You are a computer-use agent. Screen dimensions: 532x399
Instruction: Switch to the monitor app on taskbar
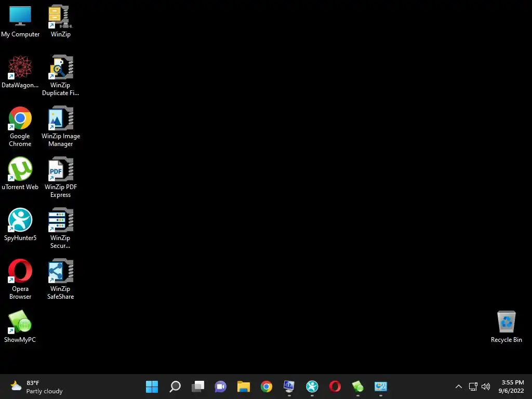289,387
